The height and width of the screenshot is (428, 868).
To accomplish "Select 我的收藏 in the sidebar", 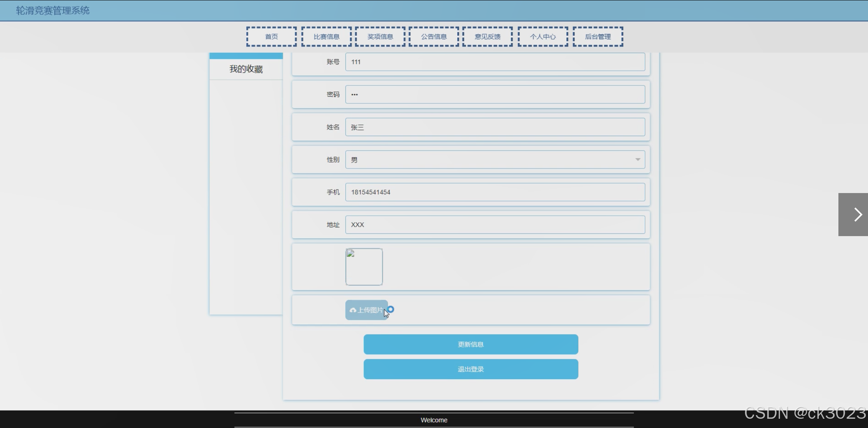I will coord(246,69).
